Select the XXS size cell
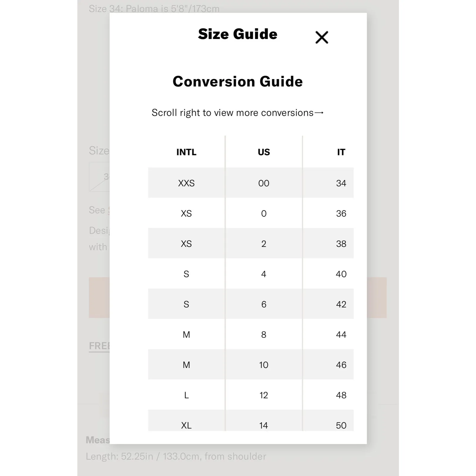Screen dimensions: 476x476 point(186,183)
